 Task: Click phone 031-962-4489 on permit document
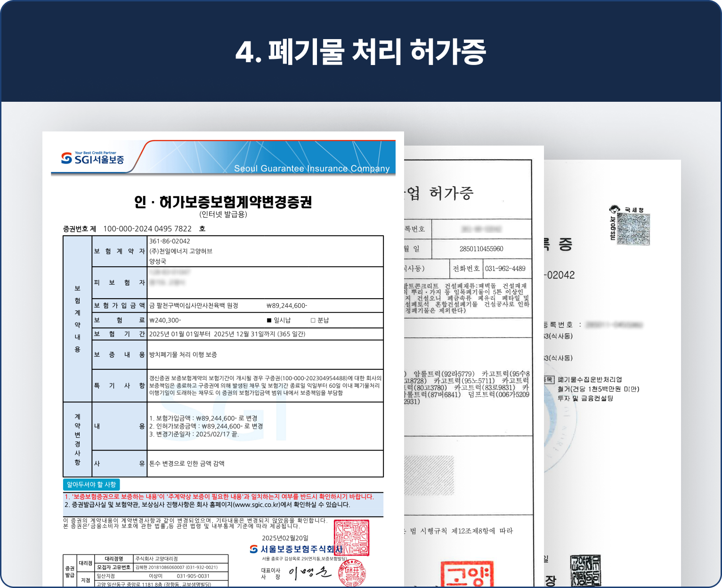click(x=505, y=269)
